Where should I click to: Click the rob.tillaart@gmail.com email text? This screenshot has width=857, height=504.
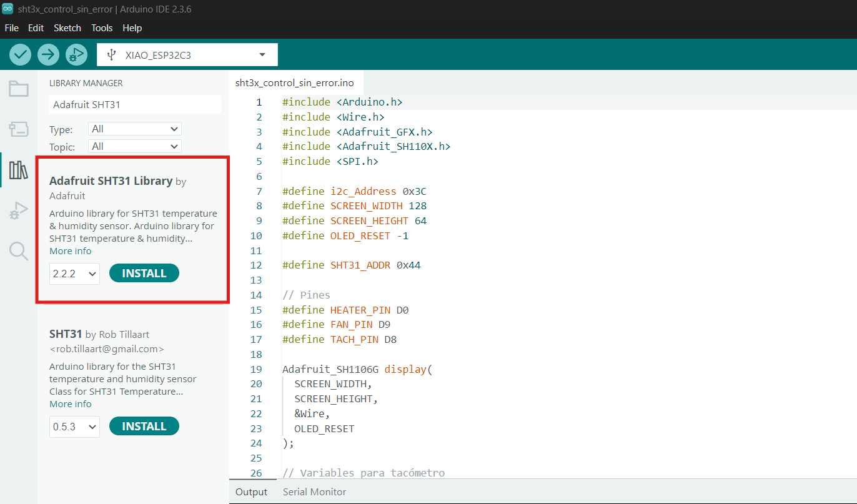(107, 349)
